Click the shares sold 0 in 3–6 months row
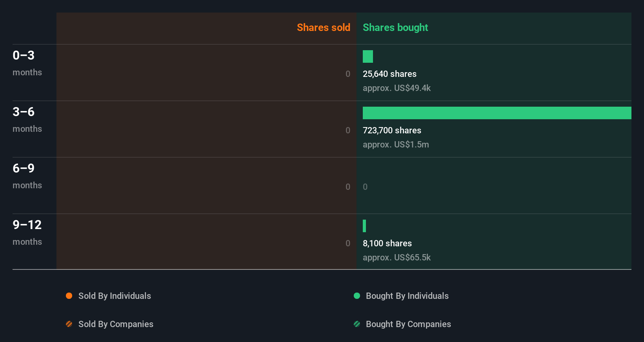The image size is (644, 342). click(x=348, y=130)
